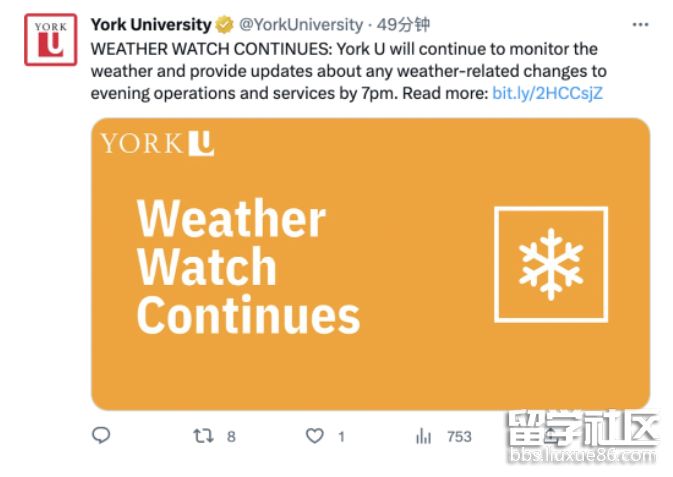This screenshot has width=673, height=477.
Task: Click the York U profile avatar
Action: tap(51, 39)
